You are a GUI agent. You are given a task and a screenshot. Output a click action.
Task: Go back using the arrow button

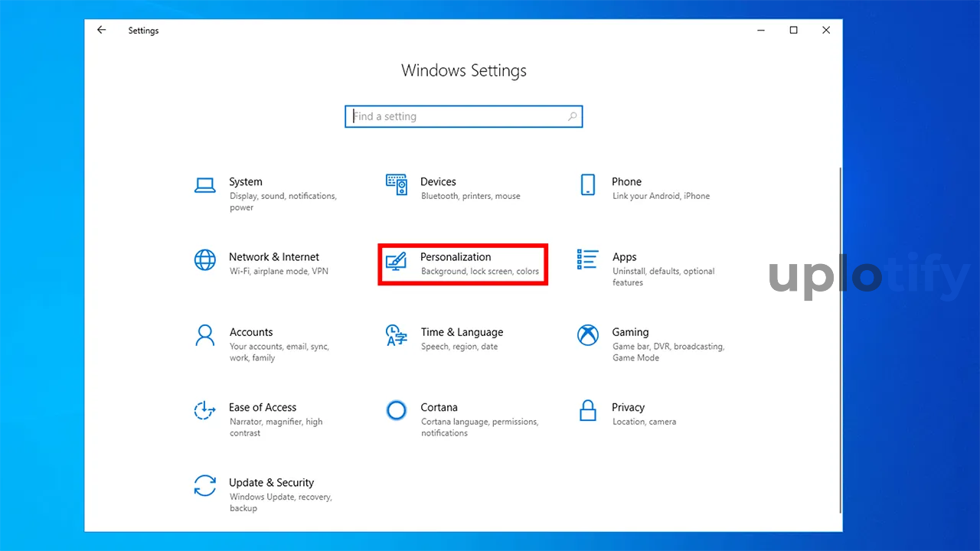coord(101,31)
